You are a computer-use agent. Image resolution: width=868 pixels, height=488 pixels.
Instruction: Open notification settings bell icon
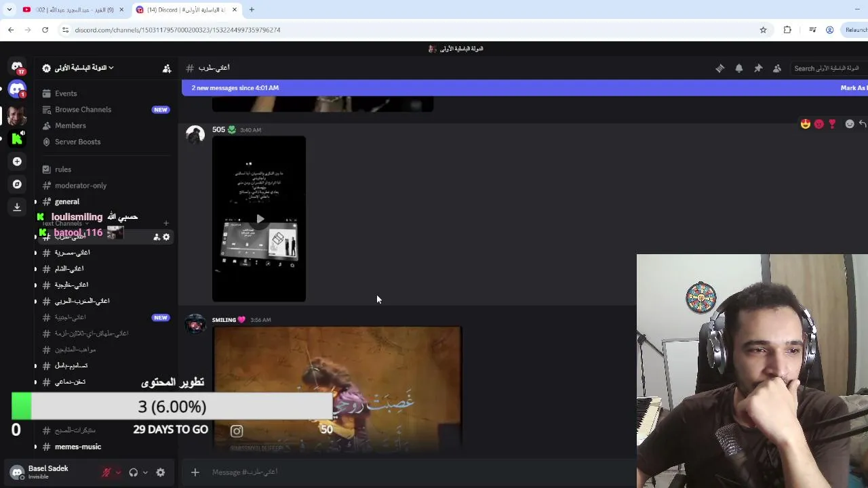pos(739,68)
